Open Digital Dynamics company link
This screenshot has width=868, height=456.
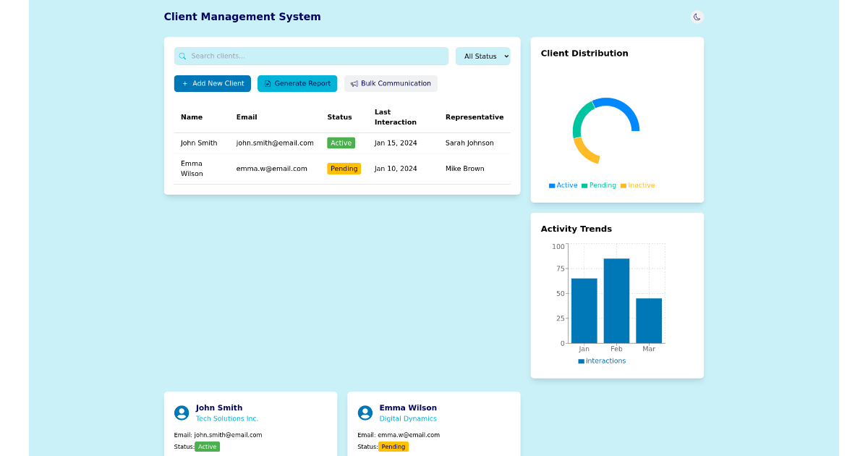[x=408, y=418]
